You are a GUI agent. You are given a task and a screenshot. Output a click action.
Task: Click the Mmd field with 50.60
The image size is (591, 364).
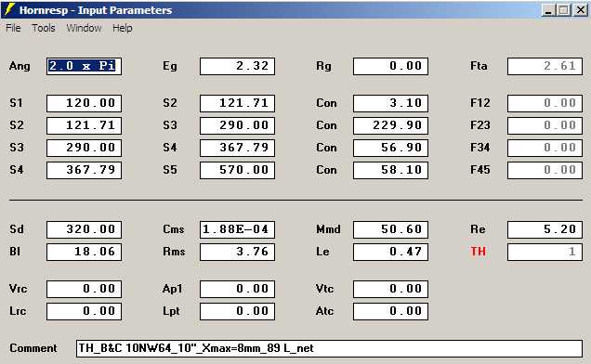390,229
